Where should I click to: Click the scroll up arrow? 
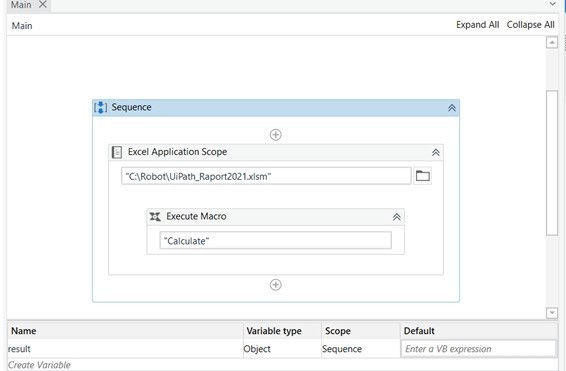click(x=552, y=43)
